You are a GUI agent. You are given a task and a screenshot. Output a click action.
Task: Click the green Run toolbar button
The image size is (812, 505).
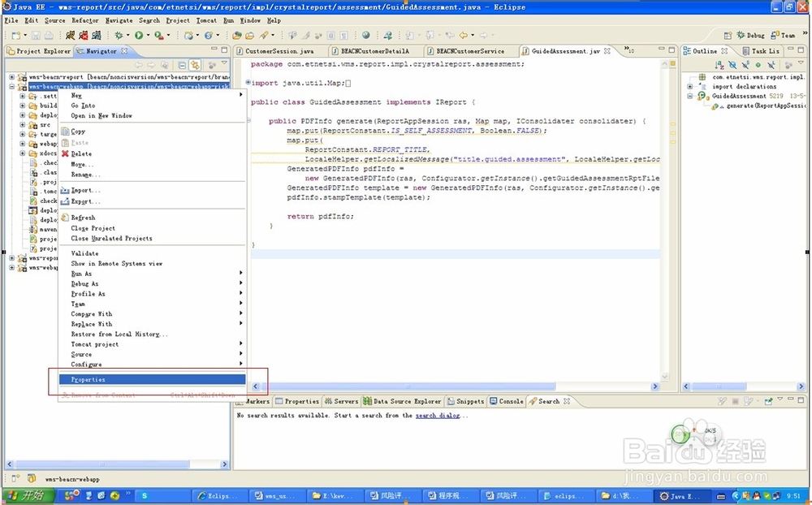click(x=139, y=35)
